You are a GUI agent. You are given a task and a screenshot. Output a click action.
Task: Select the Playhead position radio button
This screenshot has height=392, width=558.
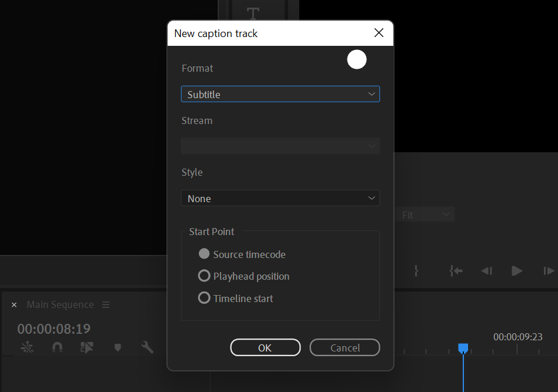click(x=204, y=276)
